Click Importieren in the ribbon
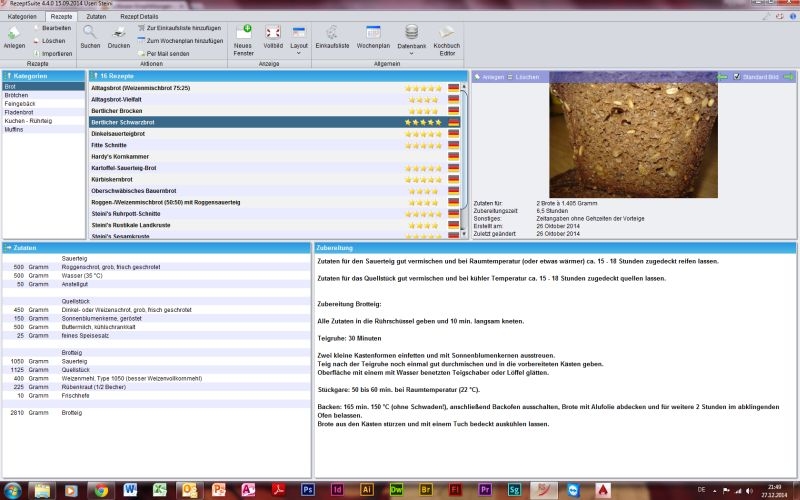Viewport: 800px width, 500px height. point(53,54)
